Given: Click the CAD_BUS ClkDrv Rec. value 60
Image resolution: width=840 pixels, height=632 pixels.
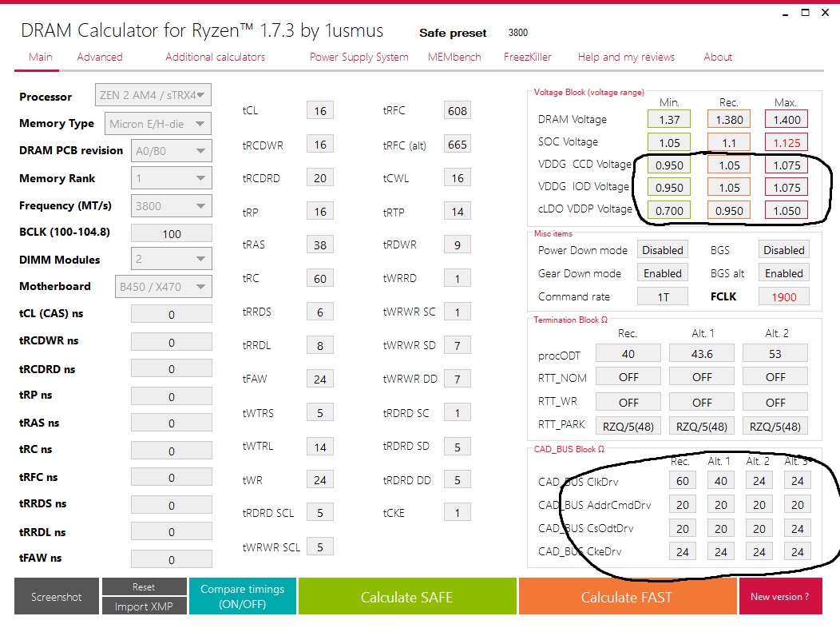Looking at the screenshot, I should pyautogui.click(x=683, y=481).
